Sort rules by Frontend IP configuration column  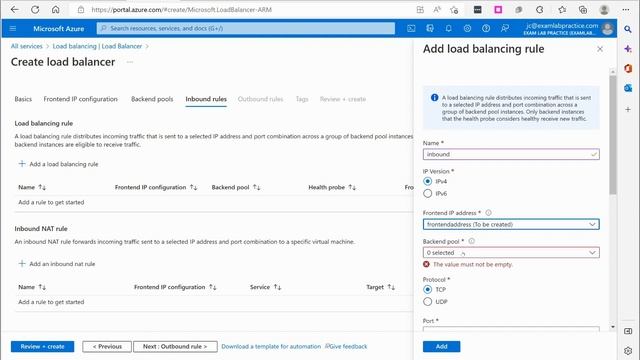156,187
